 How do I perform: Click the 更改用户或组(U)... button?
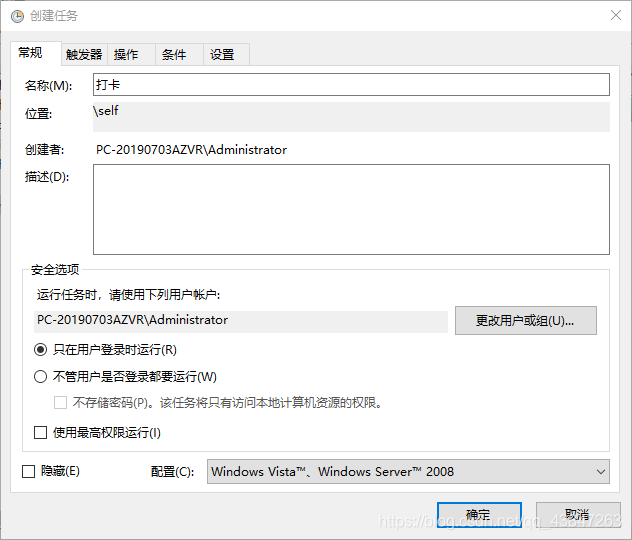[526, 320]
